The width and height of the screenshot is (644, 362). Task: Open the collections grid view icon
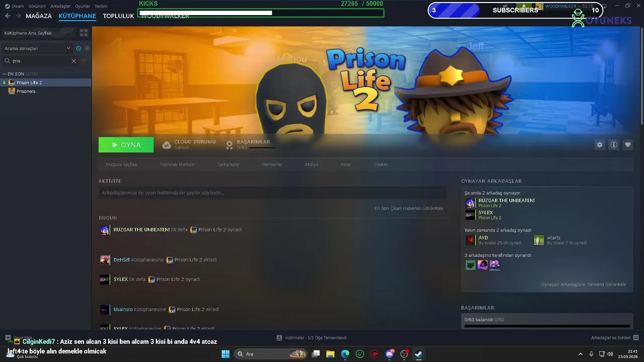tap(84, 33)
